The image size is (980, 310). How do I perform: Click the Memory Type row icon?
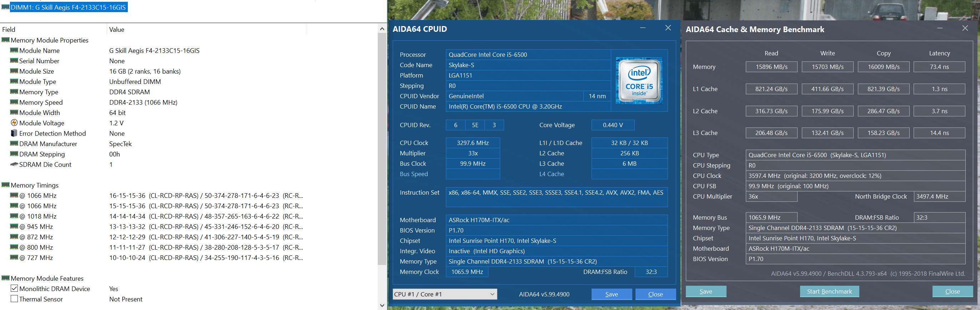pyautogui.click(x=14, y=92)
